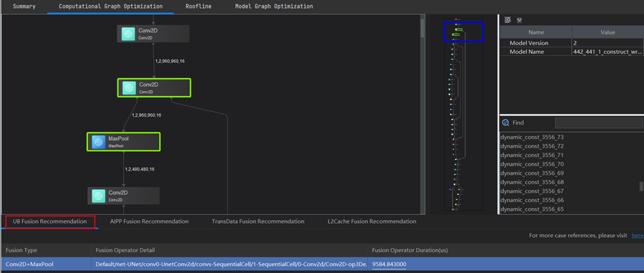Open AIPP Fusion Recommendation tab
644x273 pixels.
pos(149,221)
